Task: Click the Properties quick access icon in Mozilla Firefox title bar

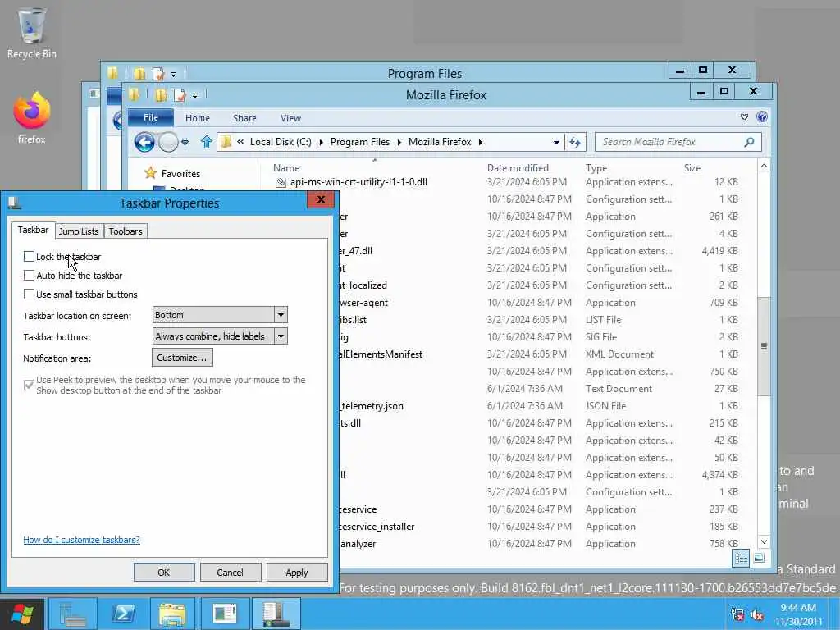Action: click(180, 95)
